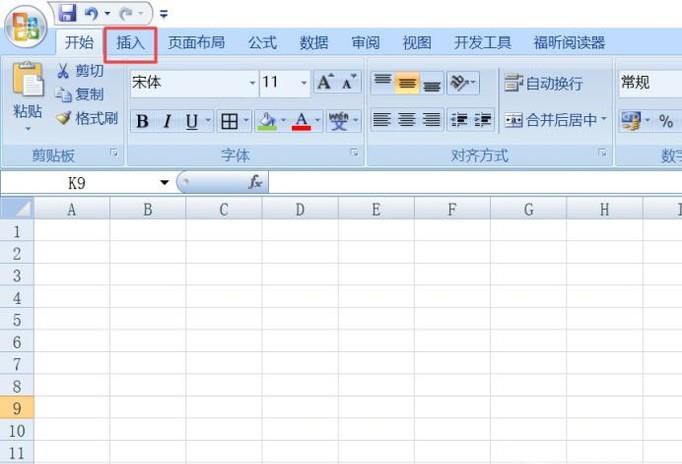Open the Undo history dropdown arrow
Image resolution: width=682 pixels, height=464 pixels.
click(x=107, y=14)
